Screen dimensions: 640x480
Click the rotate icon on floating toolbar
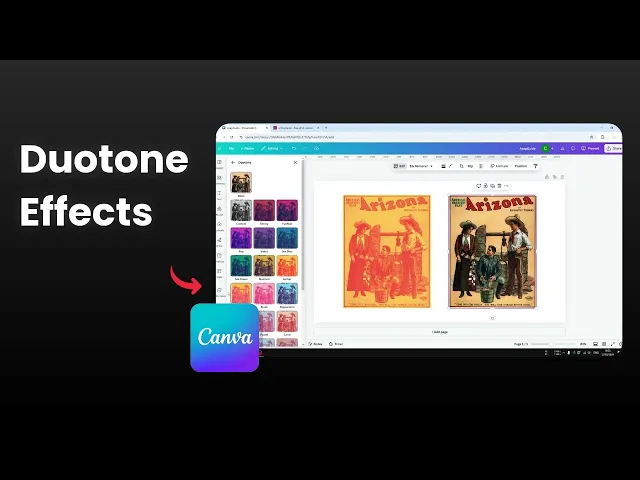pyautogui.click(x=478, y=186)
